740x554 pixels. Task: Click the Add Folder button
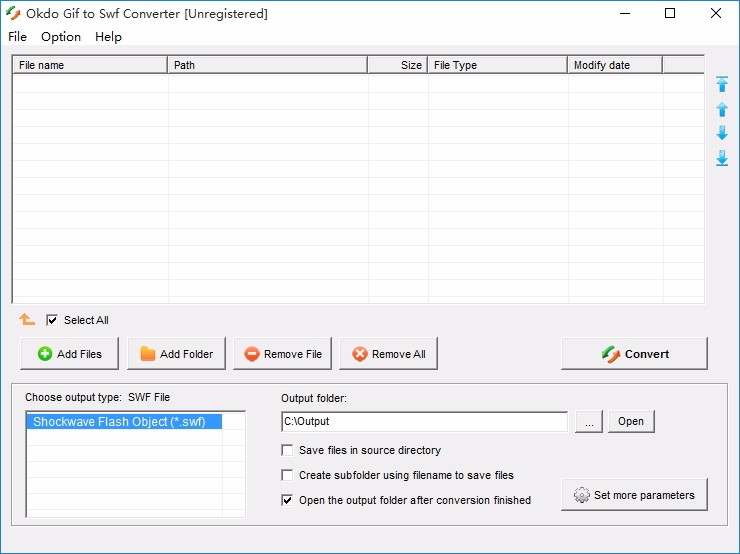click(x=177, y=353)
